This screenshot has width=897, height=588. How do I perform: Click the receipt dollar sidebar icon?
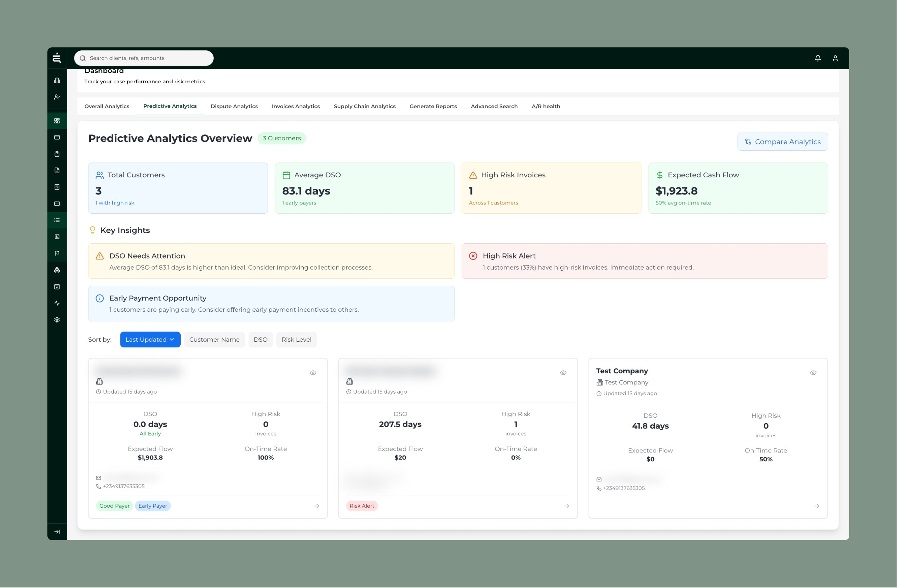click(57, 187)
